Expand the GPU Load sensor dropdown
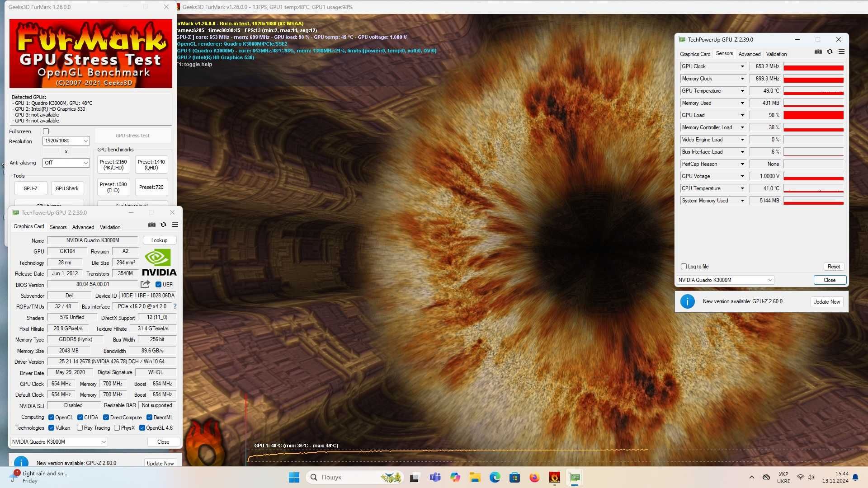The width and height of the screenshot is (868, 488). (742, 115)
